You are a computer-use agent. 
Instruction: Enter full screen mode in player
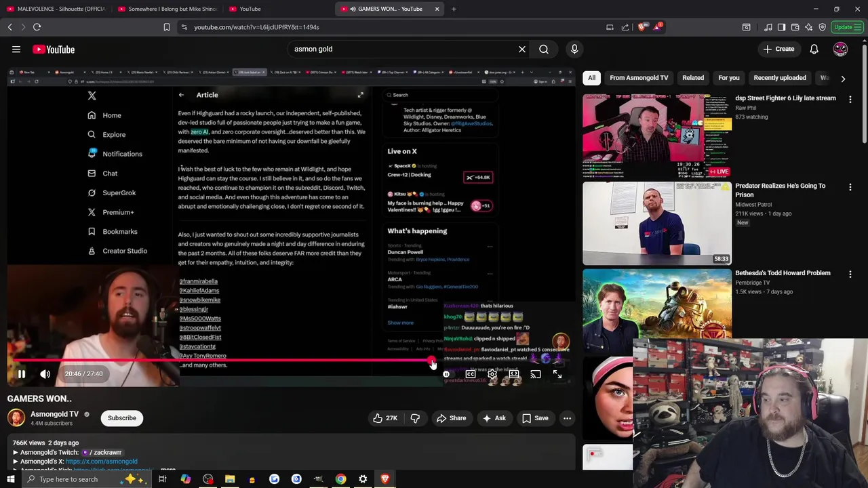[x=557, y=374]
